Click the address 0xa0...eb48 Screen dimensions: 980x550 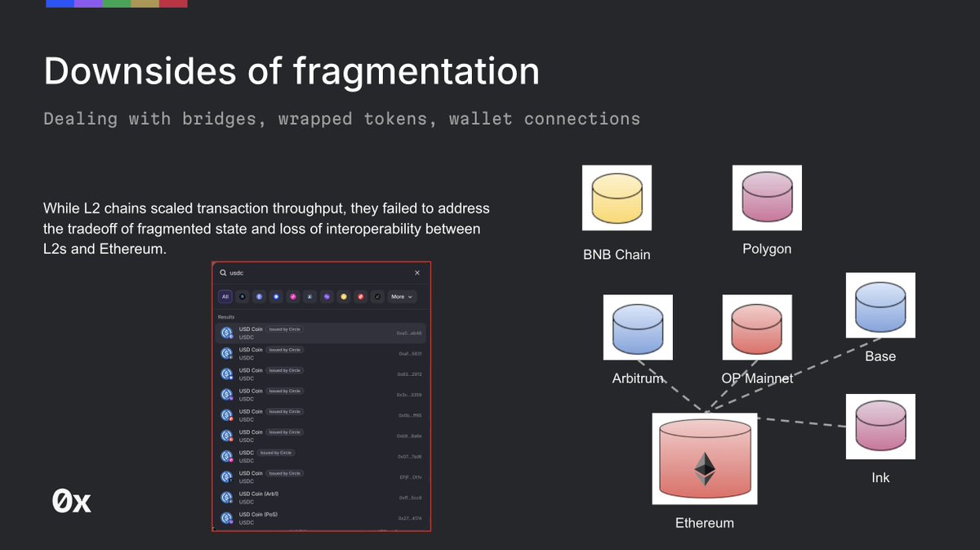[x=410, y=333]
